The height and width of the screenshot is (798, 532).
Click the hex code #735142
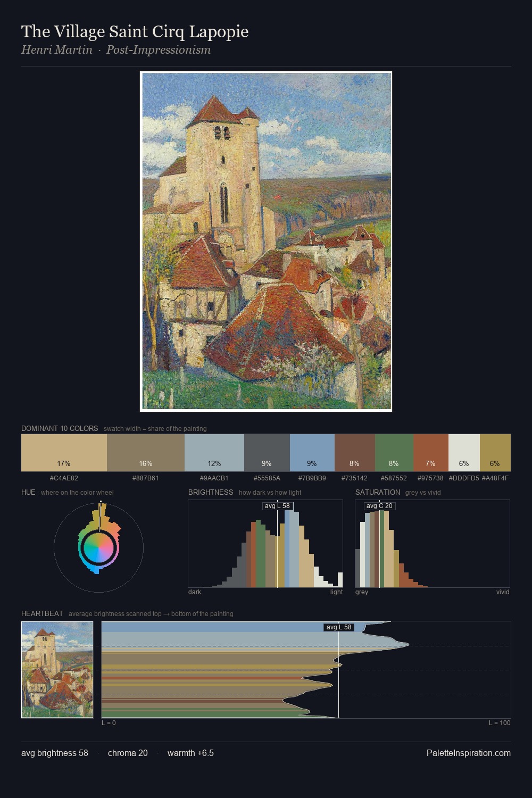pos(355,478)
